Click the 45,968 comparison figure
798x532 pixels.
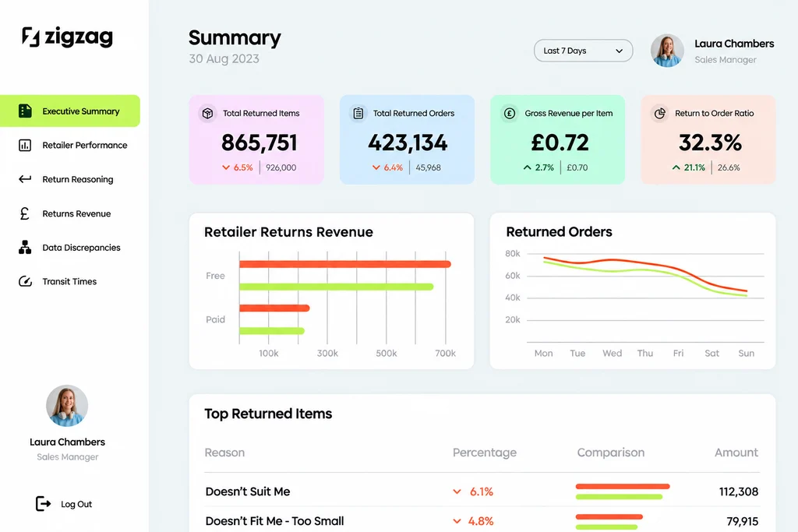click(x=428, y=167)
